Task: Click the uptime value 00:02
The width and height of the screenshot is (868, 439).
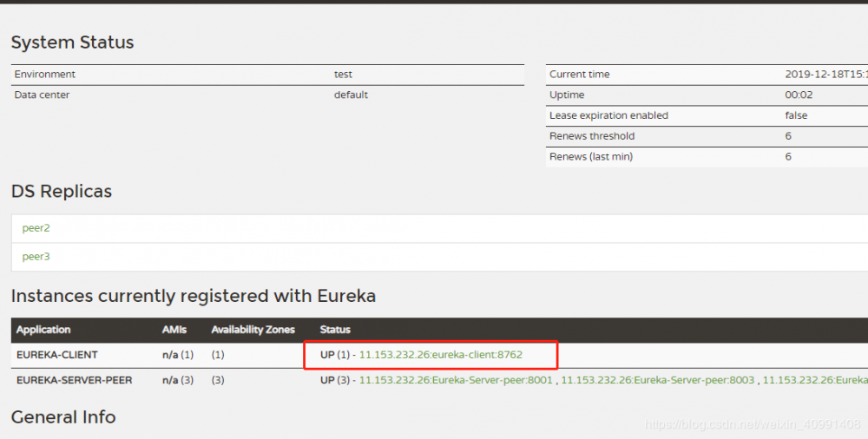Action: coord(799,95)
